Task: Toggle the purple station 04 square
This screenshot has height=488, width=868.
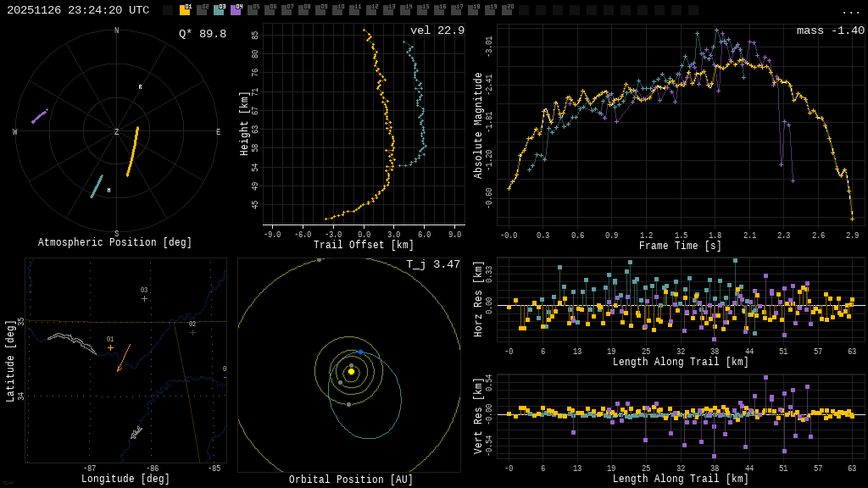Action: coord(236,10)
